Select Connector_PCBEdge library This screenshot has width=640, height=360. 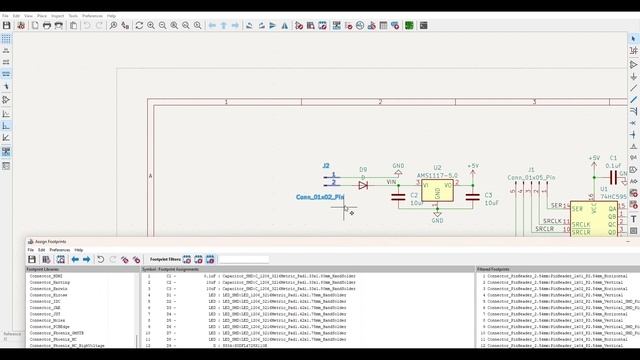[49, 327]
